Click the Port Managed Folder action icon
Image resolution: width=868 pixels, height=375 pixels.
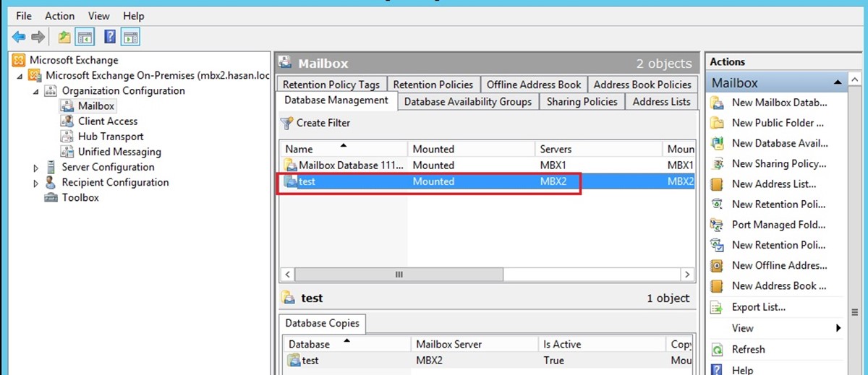tap(718, 225)
